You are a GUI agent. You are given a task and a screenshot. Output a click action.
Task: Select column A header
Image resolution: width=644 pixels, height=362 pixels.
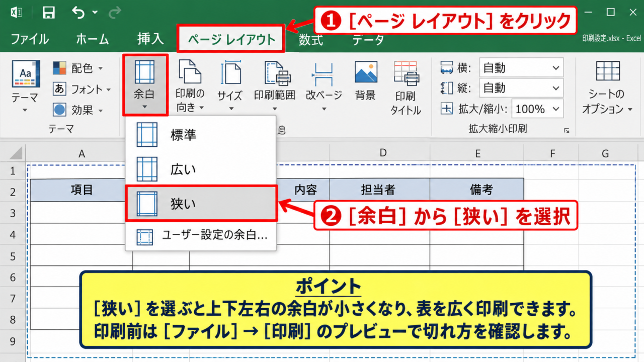click(82, 153)
